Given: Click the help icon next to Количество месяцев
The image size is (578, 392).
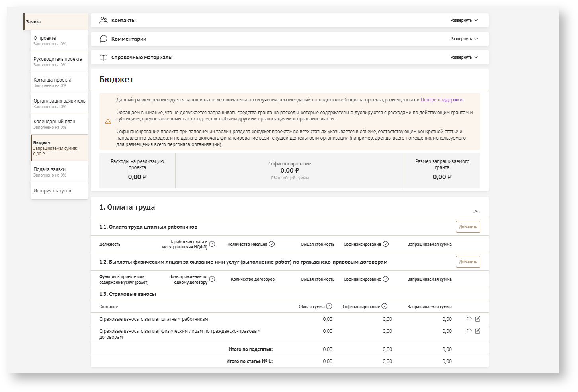Looking at the screenshot, I should (x=272, y=244).
